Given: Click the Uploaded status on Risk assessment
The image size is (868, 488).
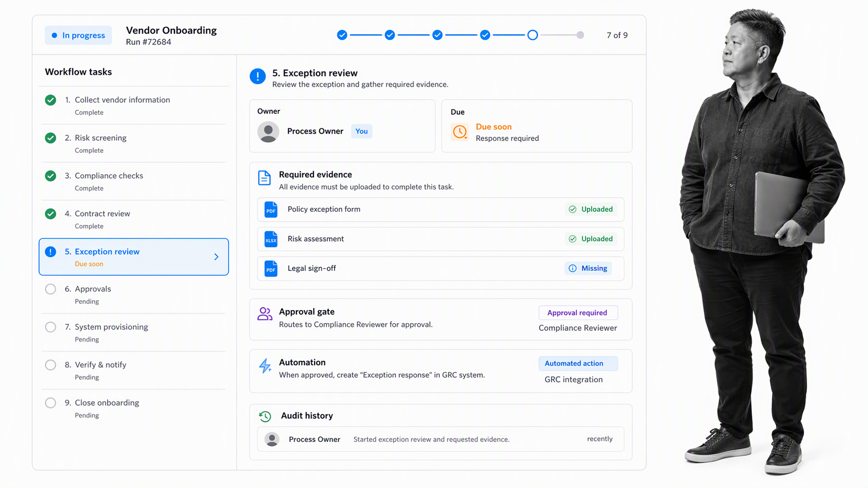Looking at the screenshot, I should [x=591, y=239].
